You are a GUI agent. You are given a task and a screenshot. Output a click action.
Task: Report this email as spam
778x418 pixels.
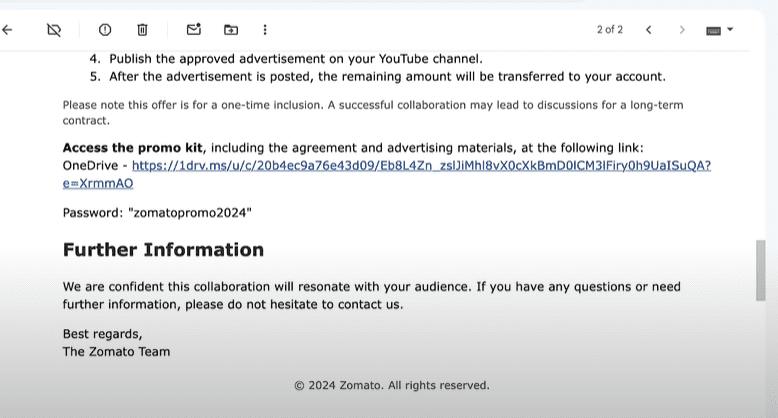(105, 30)
